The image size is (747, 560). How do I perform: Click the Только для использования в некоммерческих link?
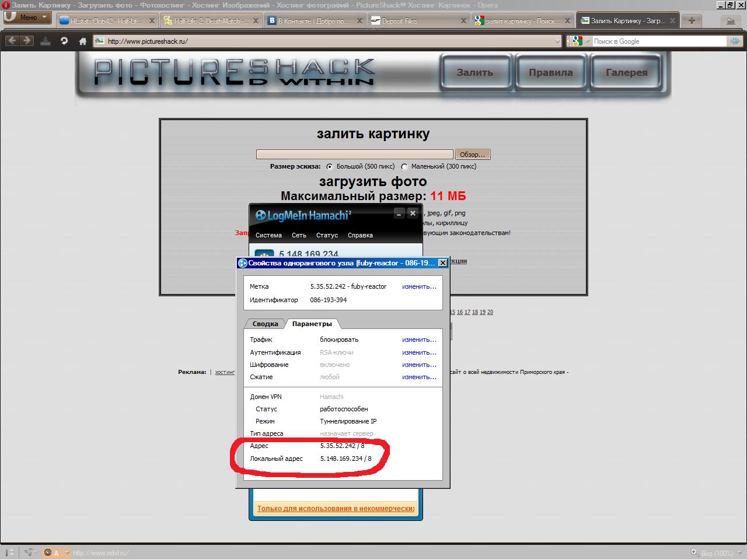point(336,509)
